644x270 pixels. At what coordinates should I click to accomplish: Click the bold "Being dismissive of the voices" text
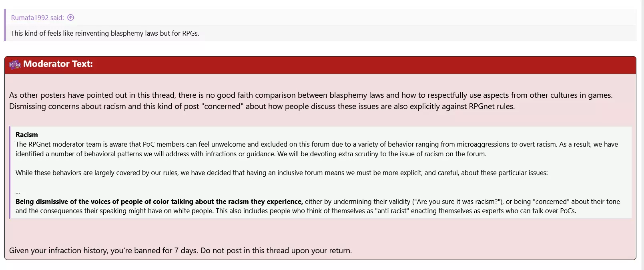[159, 201]
